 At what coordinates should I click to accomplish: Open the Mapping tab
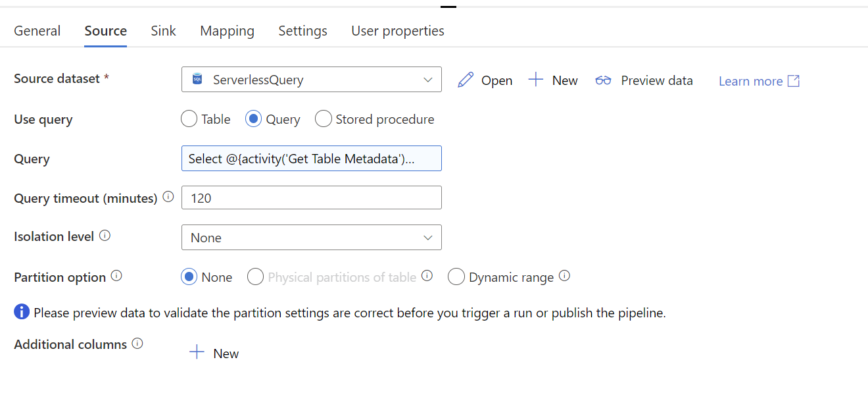227,31
